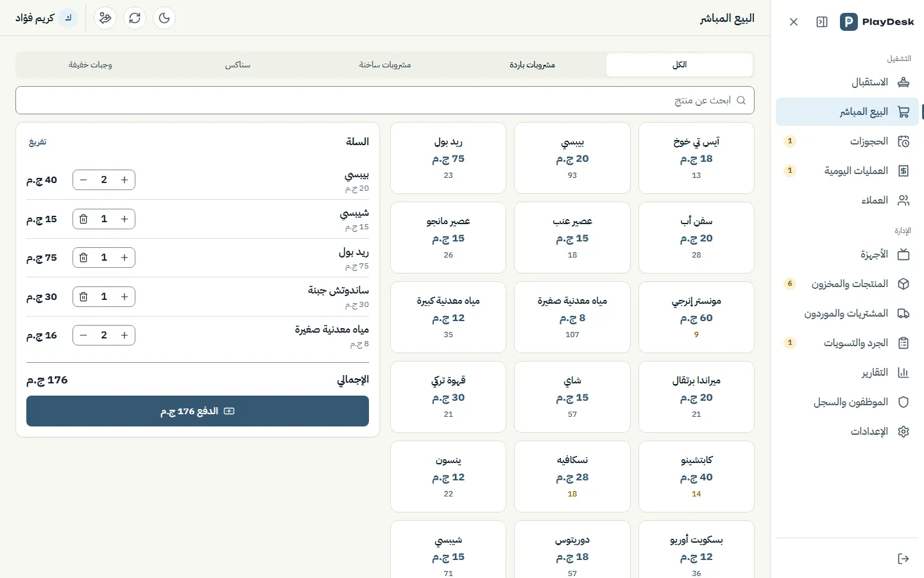This screenshot has width=924, height=578.
Task: Open المنتجات والمخزون in the sidebar
Action: [x=847, y=284]
